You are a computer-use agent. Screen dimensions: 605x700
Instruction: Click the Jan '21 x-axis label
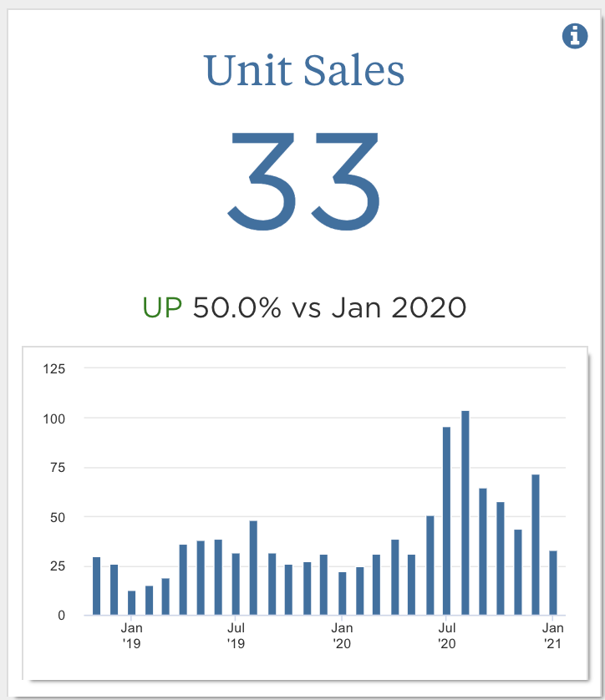pos(553,635)
